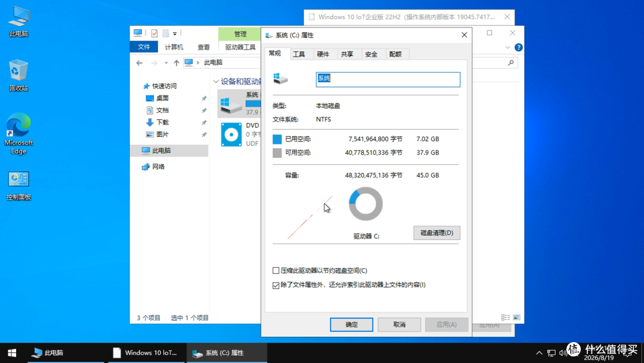Viewport: 644px width, 363px height.
Task: Switch to the 安全 properties tab
Action: click(x=371, y=54)
